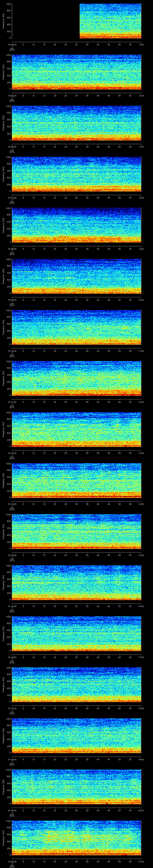Click inside the spectrogram starting at 19:15:00
The height and width of the screenshot is (868, 153).
(x=77, y=583)
